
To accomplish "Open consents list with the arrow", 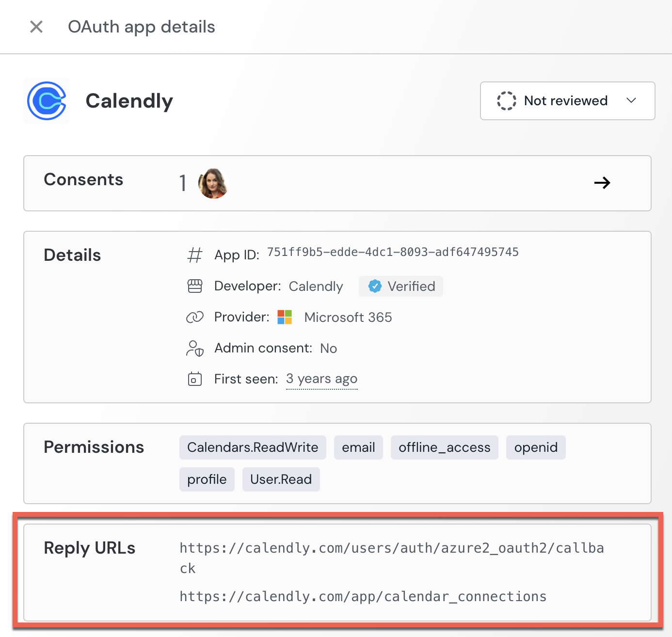I will [602, 183].
